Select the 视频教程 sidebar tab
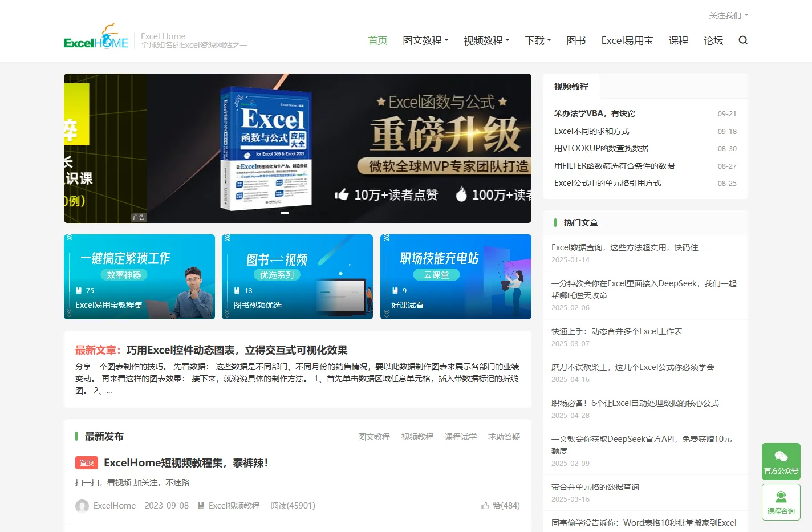The image size is (812, 532). point(571,87)
